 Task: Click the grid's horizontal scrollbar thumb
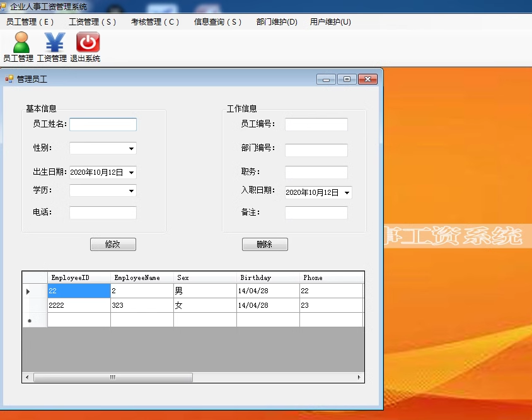(113, 377)
